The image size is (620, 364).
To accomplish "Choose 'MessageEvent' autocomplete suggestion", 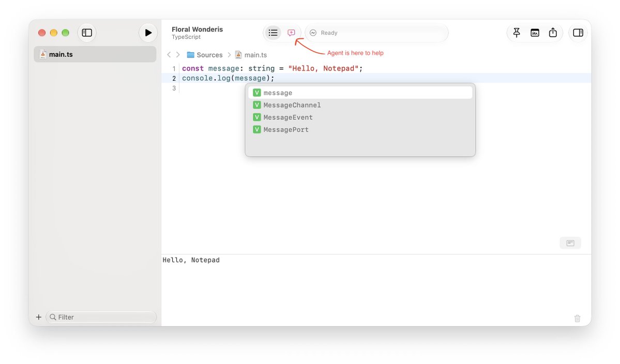I will click(360, 117).
